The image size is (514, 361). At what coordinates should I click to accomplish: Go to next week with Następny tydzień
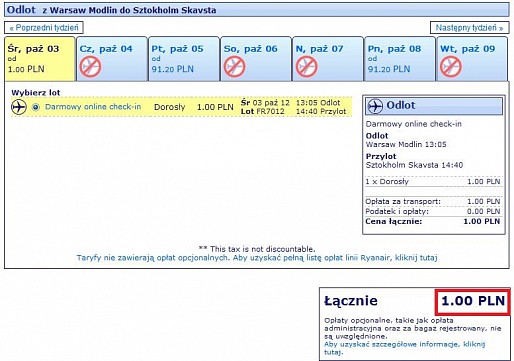[469, 28]
